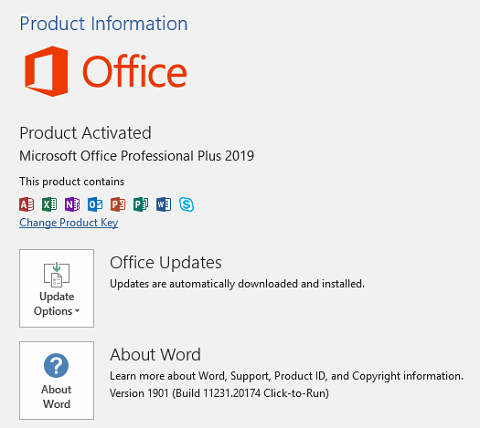Click the Version 1901 build text
The image size is (480, 428).
click(x=219, y=393)
